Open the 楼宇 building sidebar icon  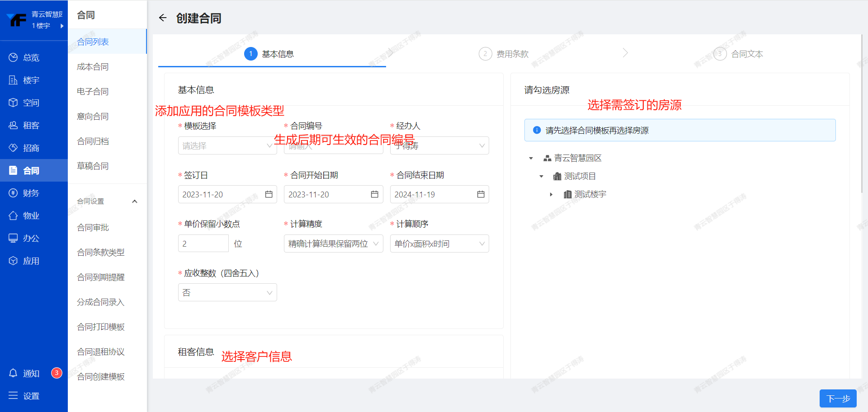point(13,80)
